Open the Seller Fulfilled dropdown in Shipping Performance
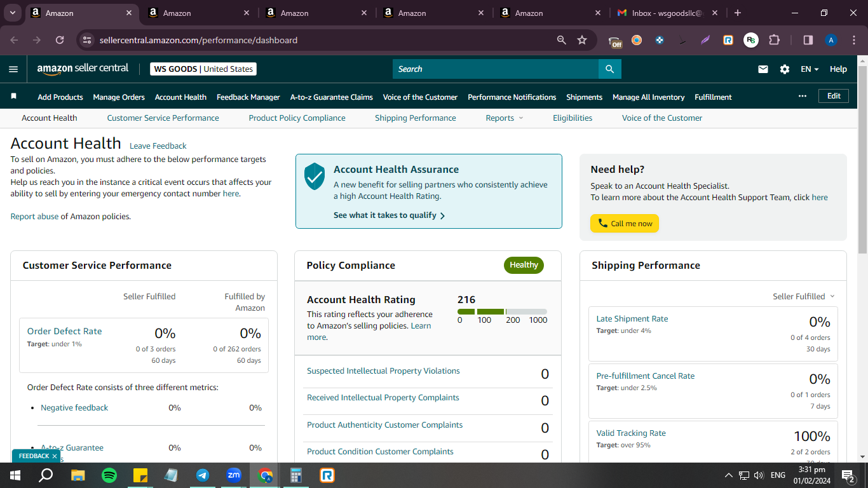868x488 pixels. [x=804, y=296]
